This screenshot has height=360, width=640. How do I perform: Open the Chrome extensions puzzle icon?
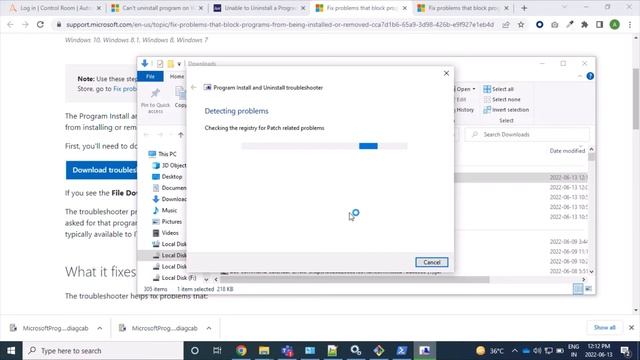coord(584,24)
